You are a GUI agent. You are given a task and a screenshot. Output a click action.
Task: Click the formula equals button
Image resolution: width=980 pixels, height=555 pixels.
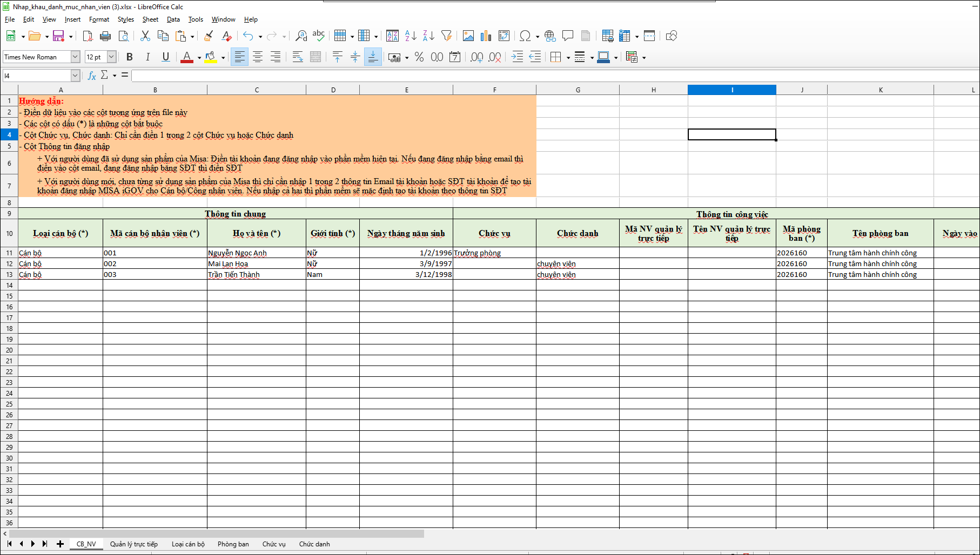click(x=125, y=75)
